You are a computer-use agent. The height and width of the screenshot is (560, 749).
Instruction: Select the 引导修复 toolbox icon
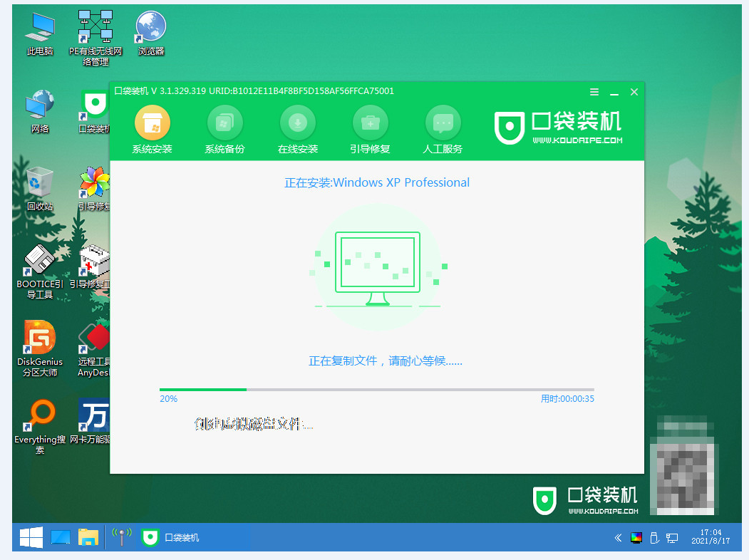(x=370, y=123)
